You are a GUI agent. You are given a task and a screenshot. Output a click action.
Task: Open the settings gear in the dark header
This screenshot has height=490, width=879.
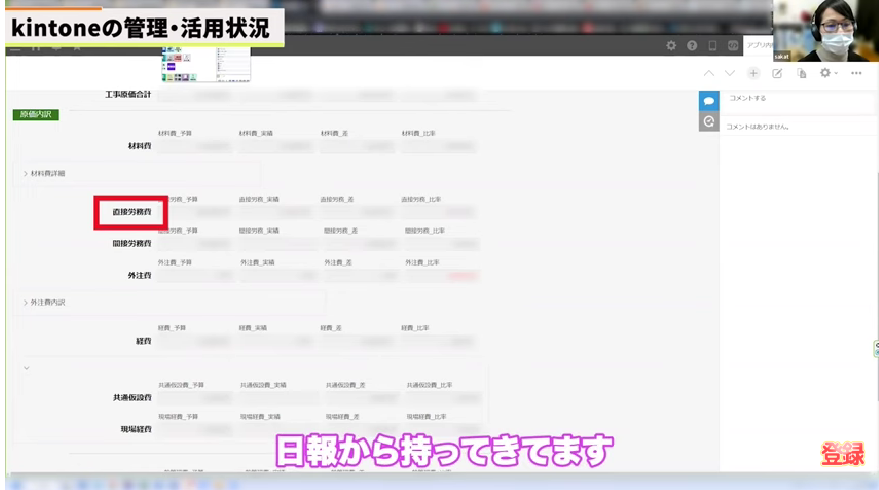[671, 45]
